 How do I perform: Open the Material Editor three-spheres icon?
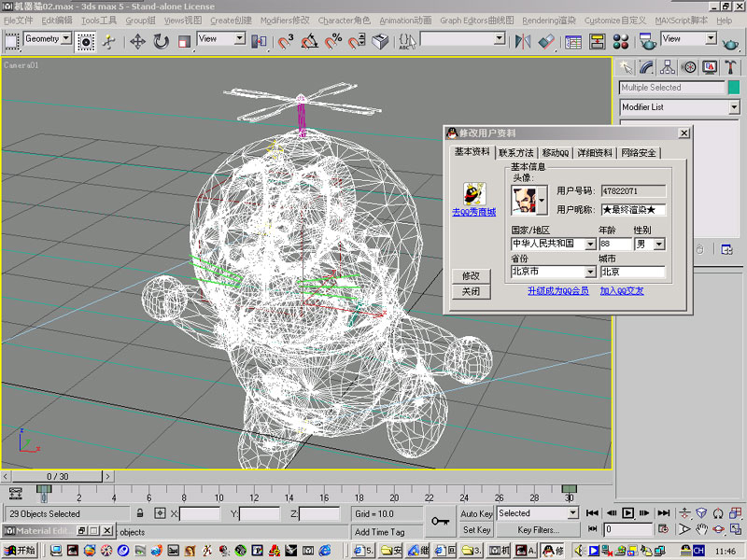(620, 42)
